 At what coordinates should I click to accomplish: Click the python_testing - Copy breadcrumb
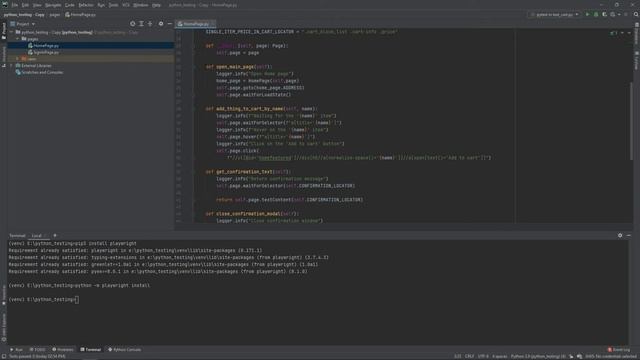point(24,15)
